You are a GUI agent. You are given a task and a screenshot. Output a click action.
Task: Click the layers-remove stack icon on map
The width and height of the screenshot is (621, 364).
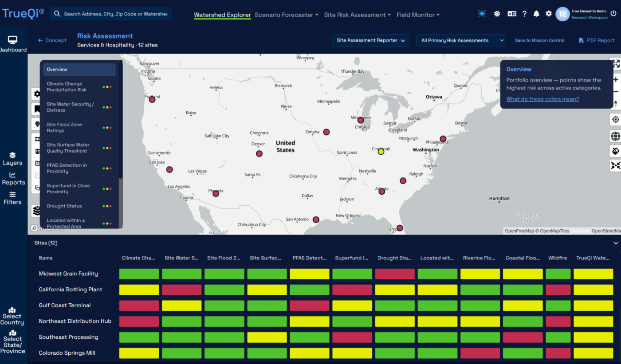tap(36, 211)
